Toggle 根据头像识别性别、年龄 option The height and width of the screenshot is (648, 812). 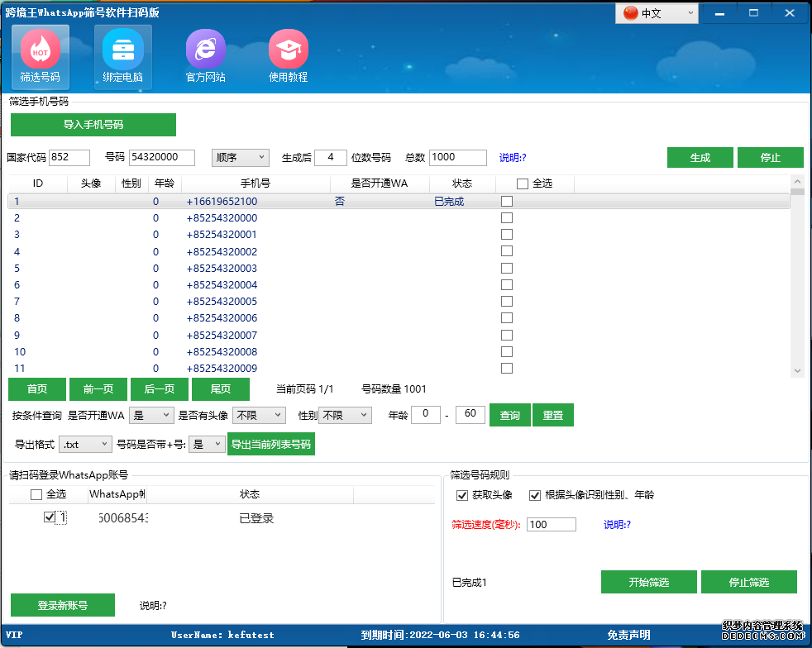point(533,496)
